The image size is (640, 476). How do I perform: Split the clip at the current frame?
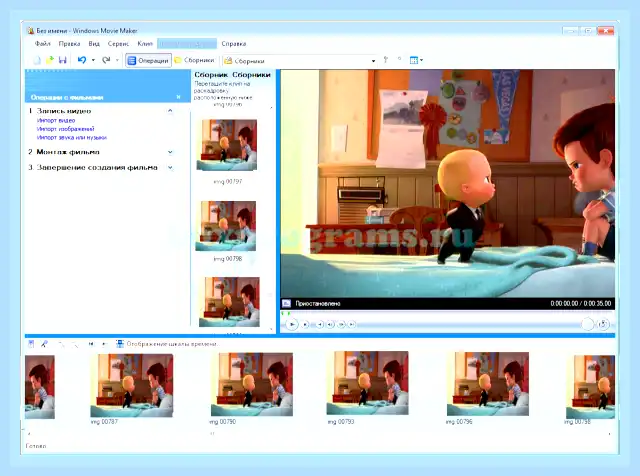(x=588, y=324)
